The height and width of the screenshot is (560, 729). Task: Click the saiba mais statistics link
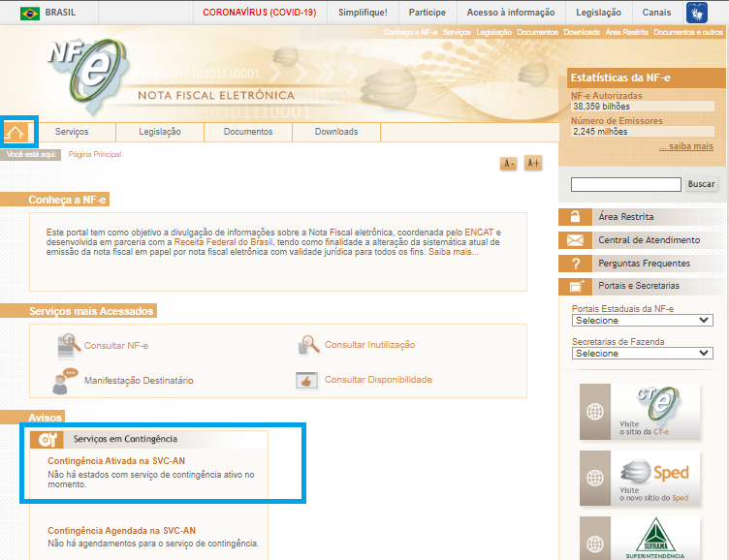[x=686, y=146]
